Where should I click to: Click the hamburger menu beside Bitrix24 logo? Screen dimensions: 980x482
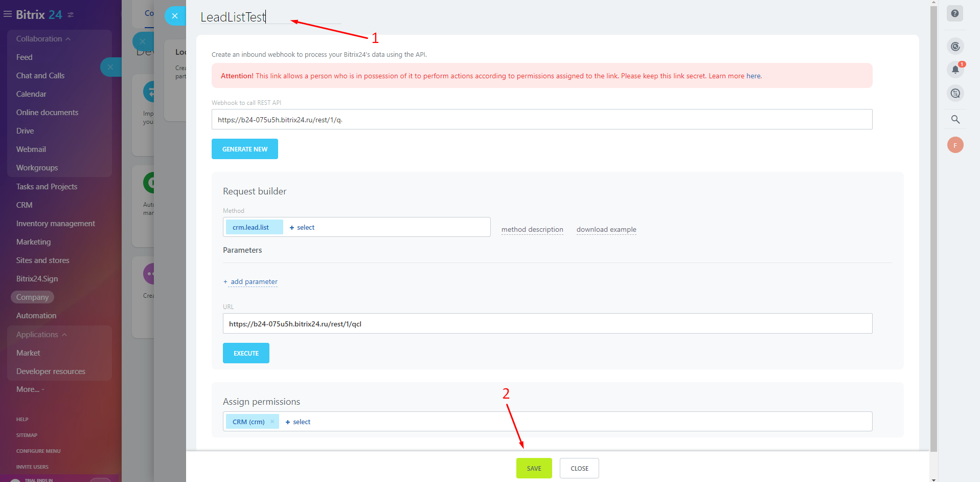coord(7,14)
